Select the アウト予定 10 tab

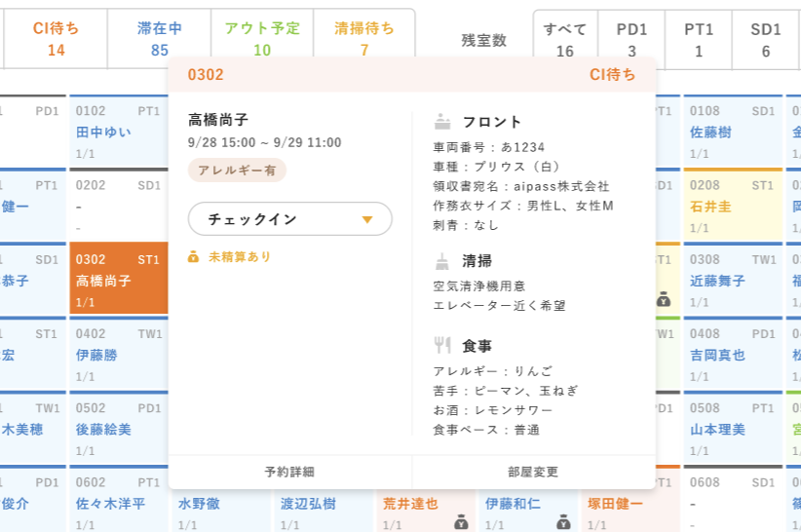pyautogui.click(x=262, y=39)
